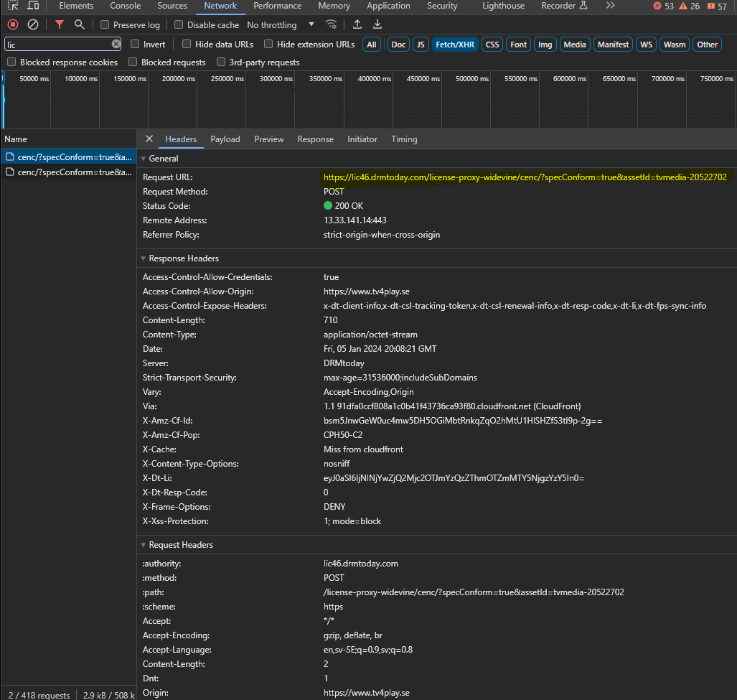Toggle the red filter funnel icon
Screen dimensions: 737x700
click(x=60, y=24)
